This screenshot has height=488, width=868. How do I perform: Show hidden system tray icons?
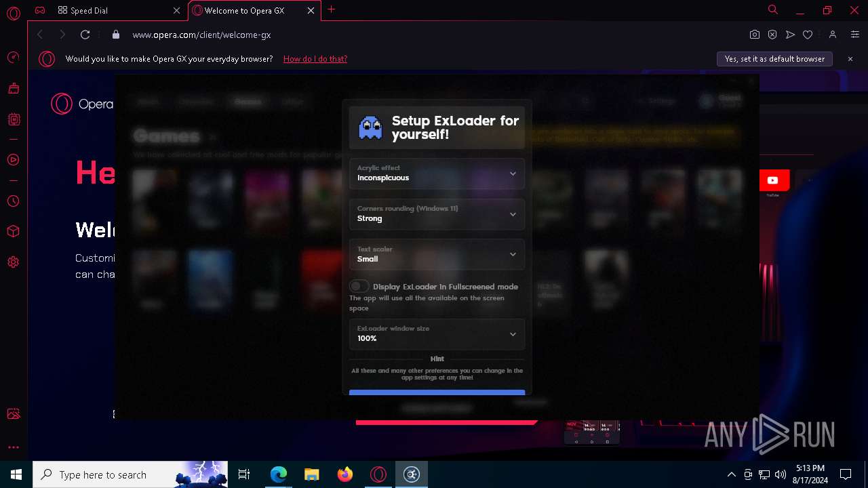pos(731,474)
